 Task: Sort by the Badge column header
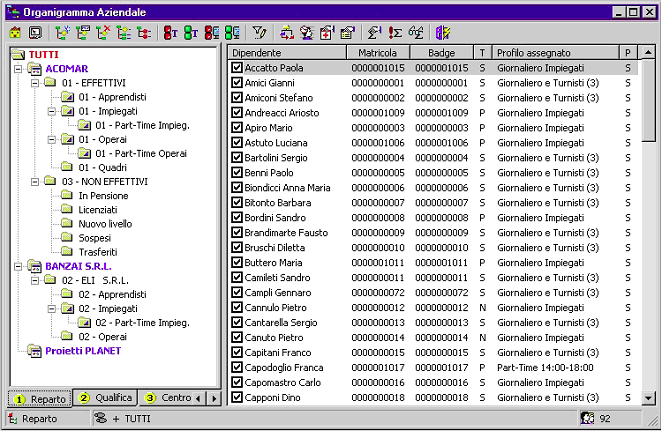[x=441, y=53]
